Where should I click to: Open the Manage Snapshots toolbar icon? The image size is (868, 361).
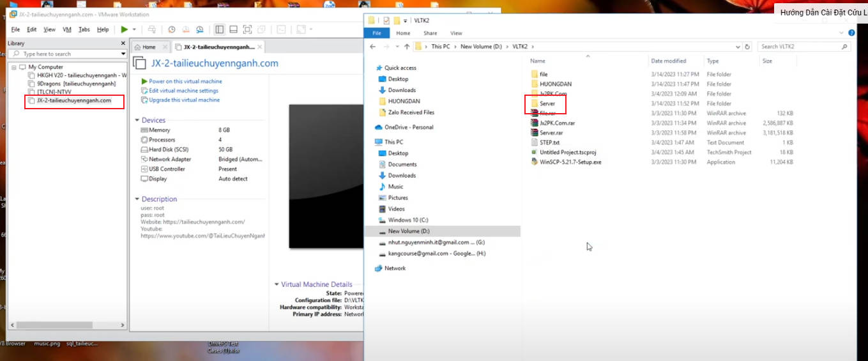200,29
